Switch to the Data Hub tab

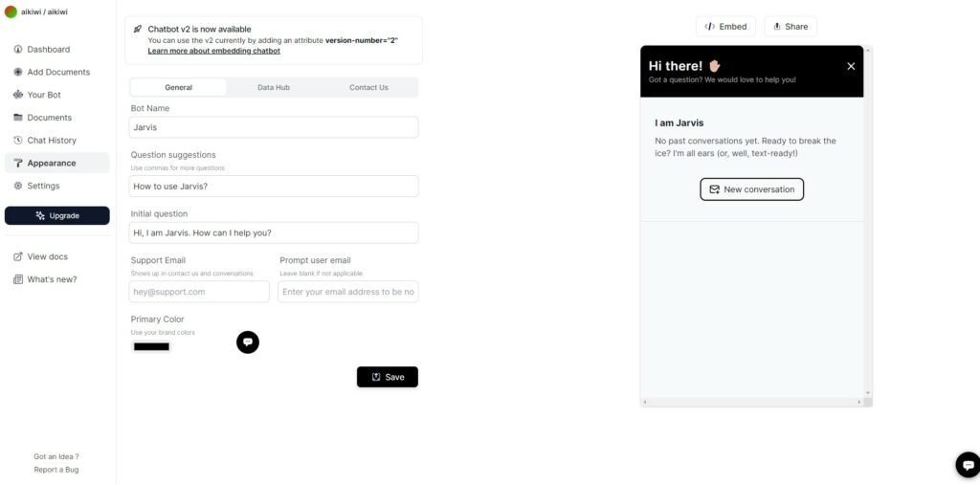[274, 87]
